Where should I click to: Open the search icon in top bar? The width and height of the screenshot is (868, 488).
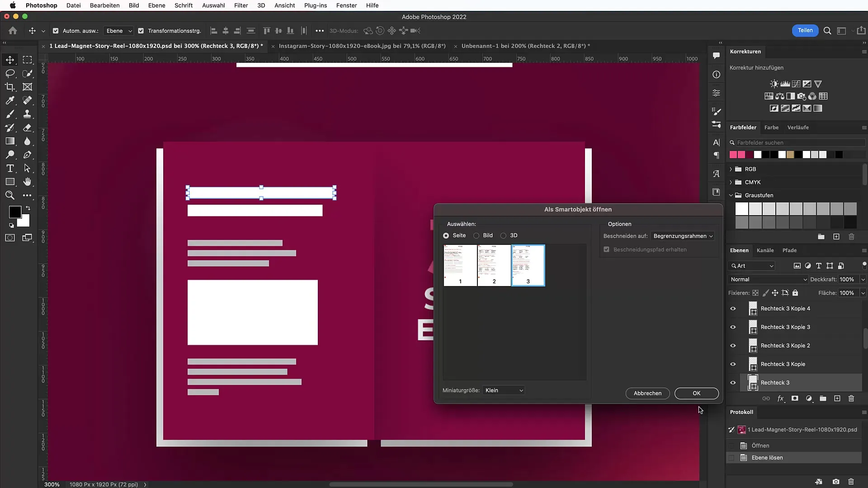(827, 31)
